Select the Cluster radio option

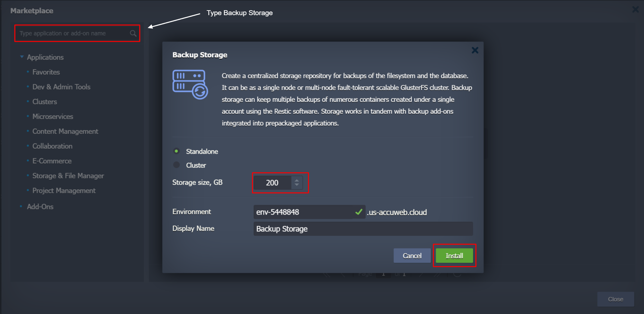click(x=177, y=165)
